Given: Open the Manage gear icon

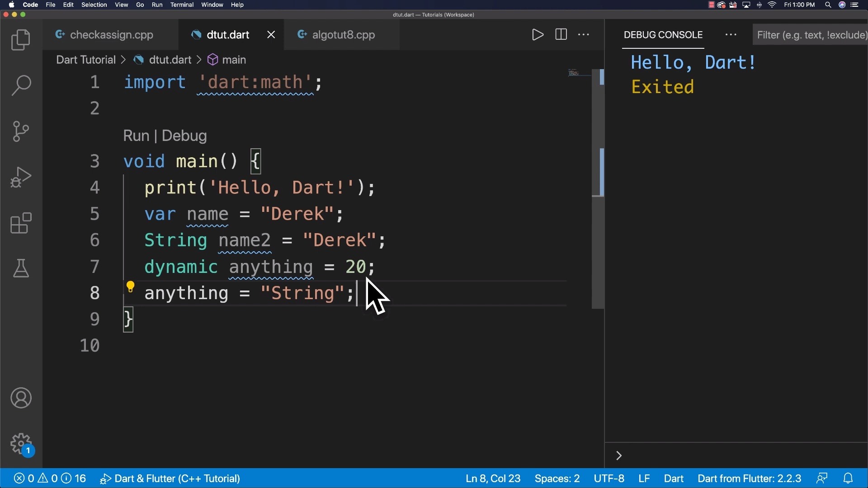Looking at the screenshot, I should [21, 444].
